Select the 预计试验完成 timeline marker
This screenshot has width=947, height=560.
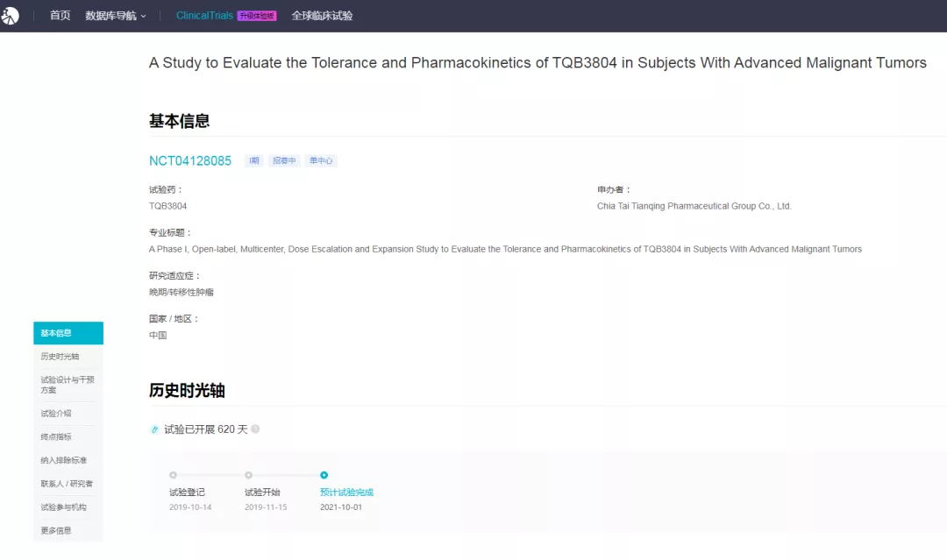pyautogui.click(x=324, y=475)
